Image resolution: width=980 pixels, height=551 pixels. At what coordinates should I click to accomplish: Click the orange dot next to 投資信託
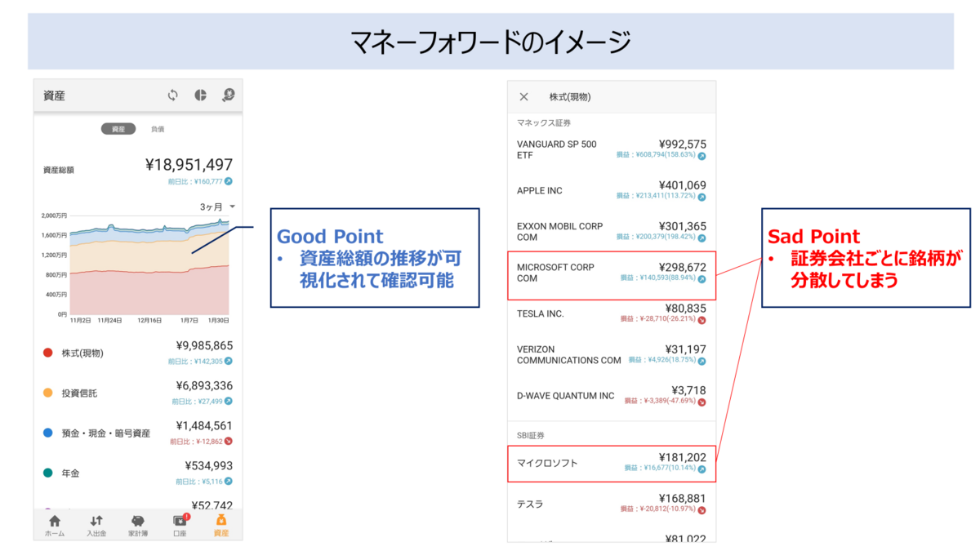point(47,393)
